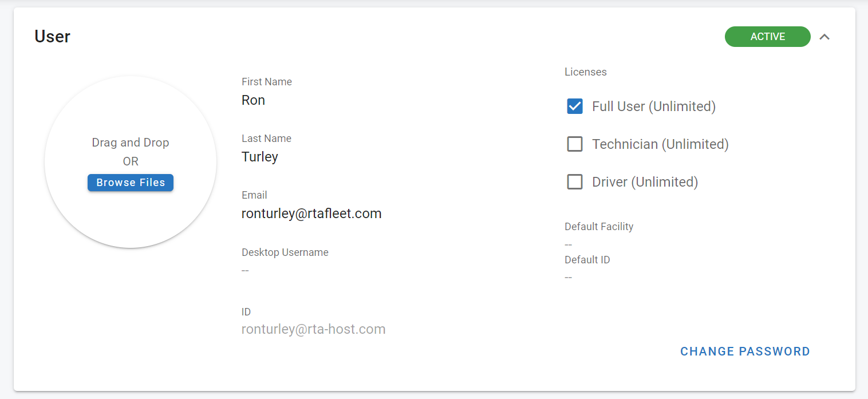
Task: Click the email ronturley@rtafleet.com
Action: coord(311,214)
